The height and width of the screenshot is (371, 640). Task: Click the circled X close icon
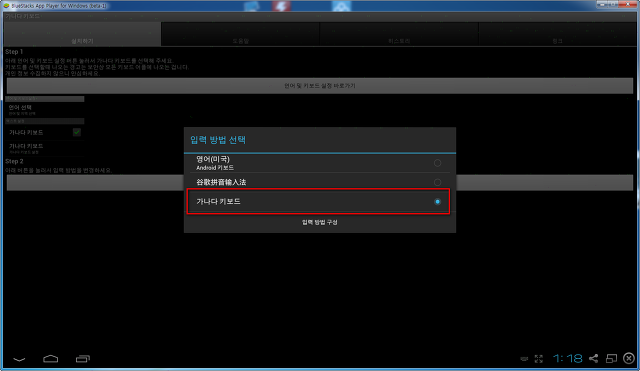click(629, 358)
